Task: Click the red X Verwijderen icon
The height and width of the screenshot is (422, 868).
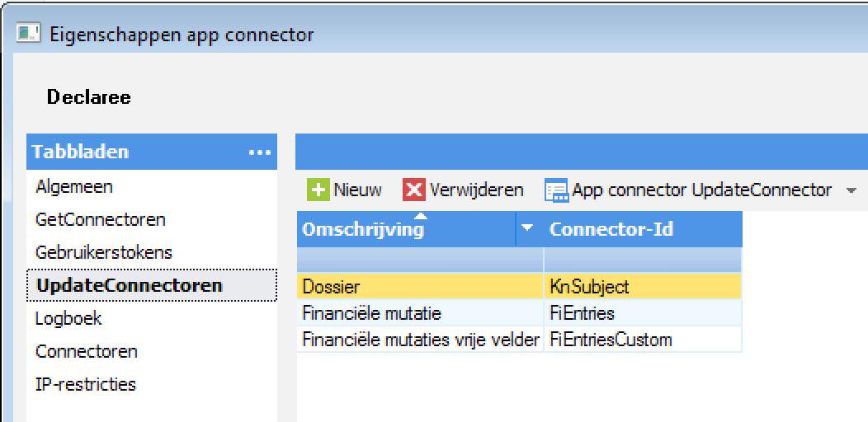Action: point(413,190)
